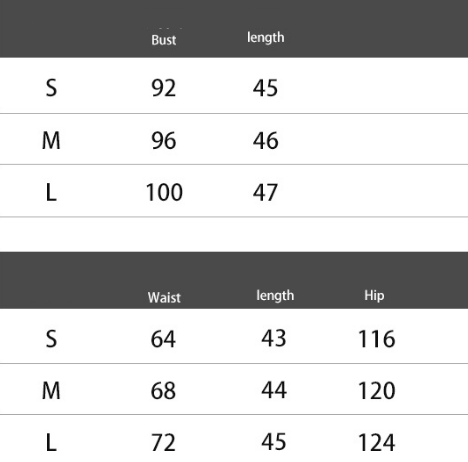Click the waist value 64
This screenshot has width=468, height=462.
163,339
